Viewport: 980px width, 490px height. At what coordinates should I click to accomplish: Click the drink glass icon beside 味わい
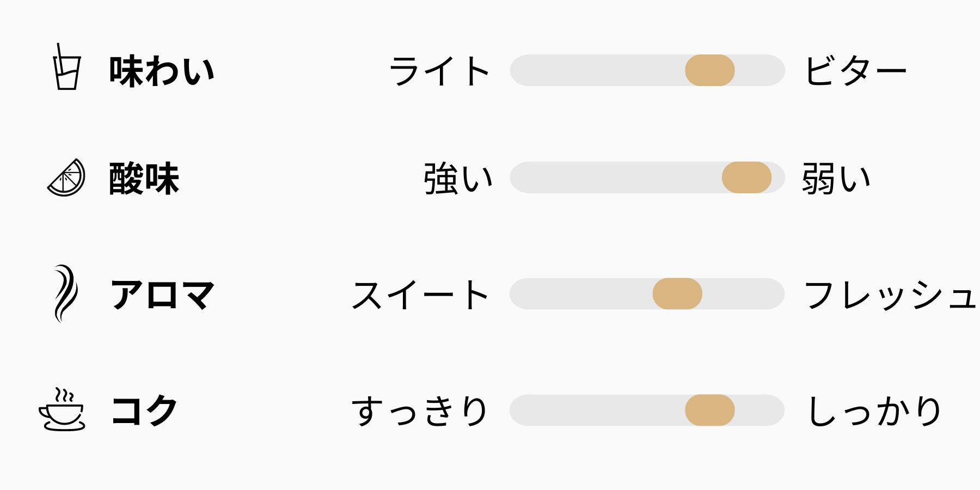coord(67,68)
